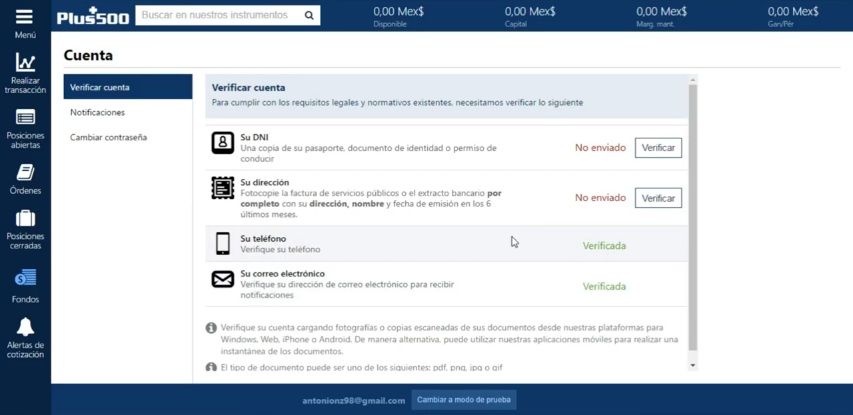Screen dimensions: 853x415
Task: Open the Órdenes book icon
Action: 25,172
